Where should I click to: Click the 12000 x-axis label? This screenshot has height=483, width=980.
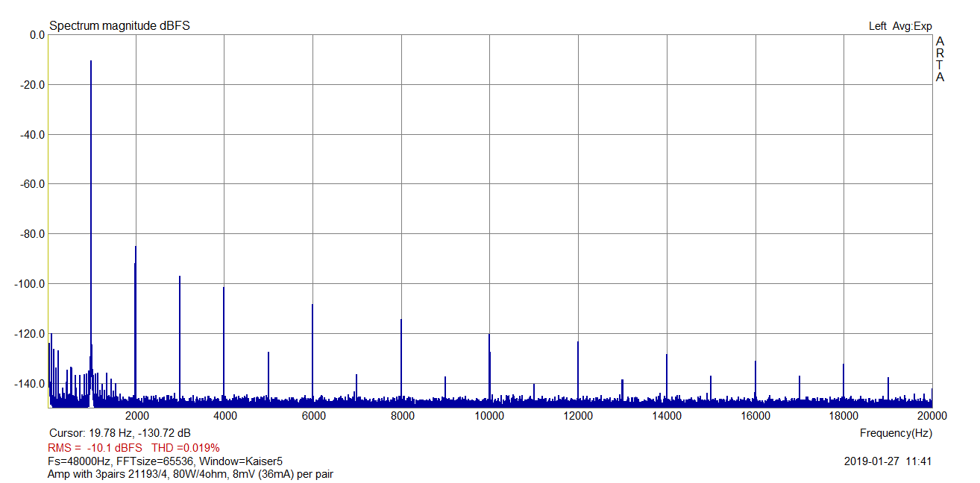click(579, 416)
